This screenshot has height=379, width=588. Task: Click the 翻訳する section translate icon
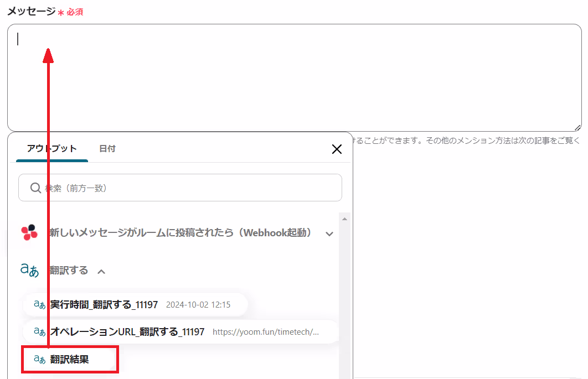(29, 271)
